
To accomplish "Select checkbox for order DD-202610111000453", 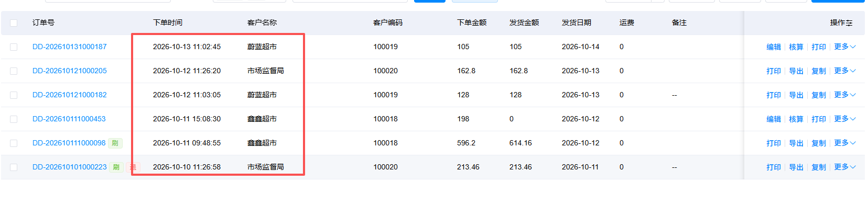I will click(x=14, y=119).
